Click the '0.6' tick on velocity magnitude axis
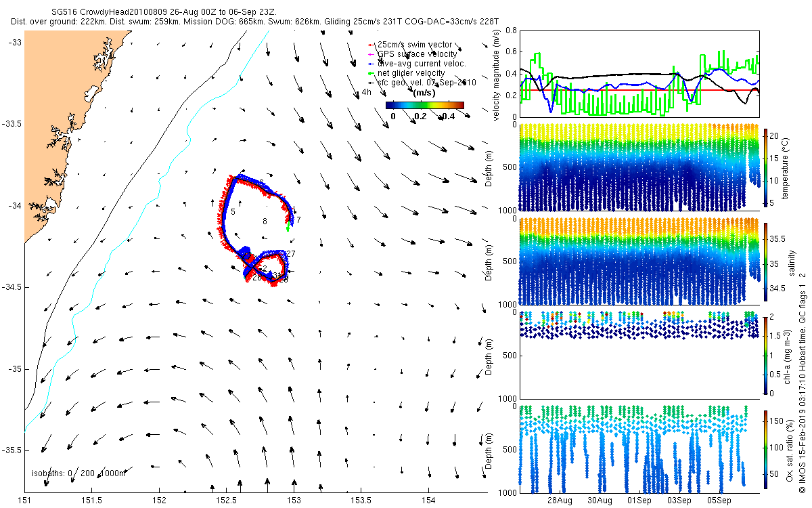 coord(511,52)
